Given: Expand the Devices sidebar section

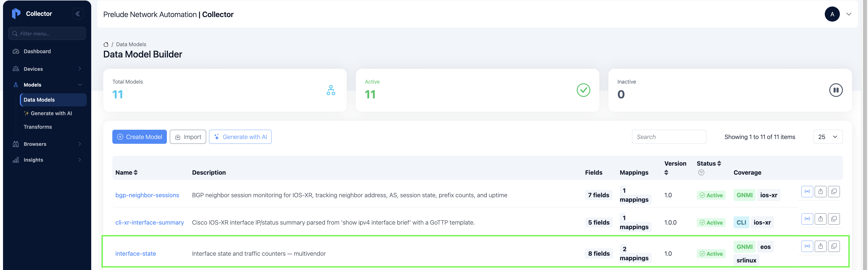Looking at the screenshot, I should pyautogui.click(x=47, y=69).
